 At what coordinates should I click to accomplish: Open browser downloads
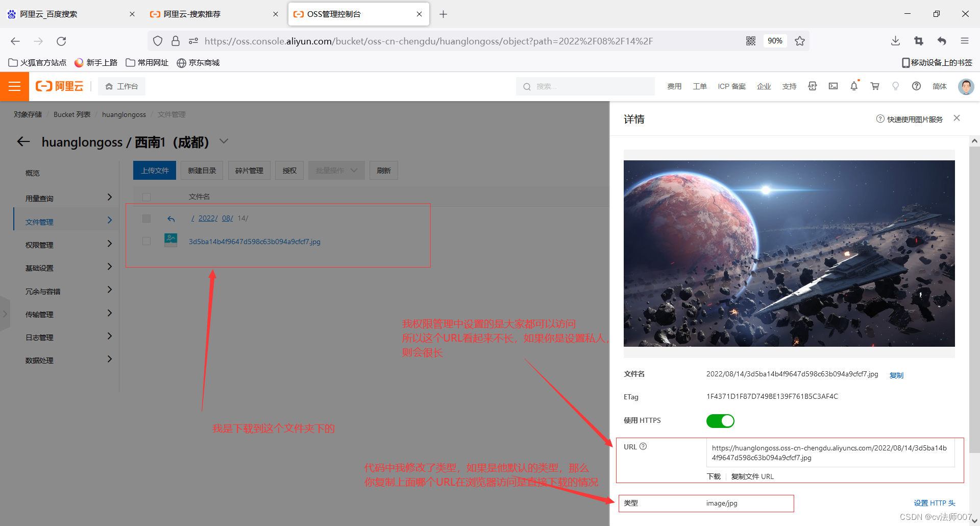[x=895, y=41]
